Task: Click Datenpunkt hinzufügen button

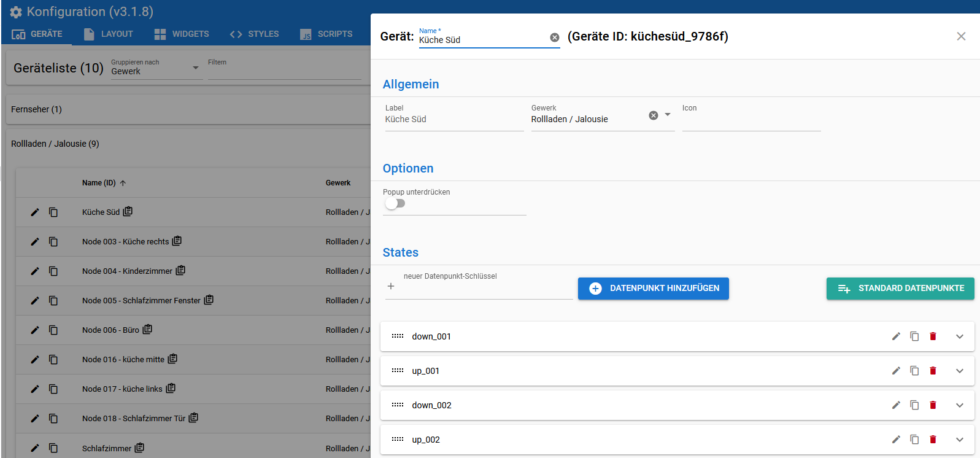Action: (x=654, y=289)
